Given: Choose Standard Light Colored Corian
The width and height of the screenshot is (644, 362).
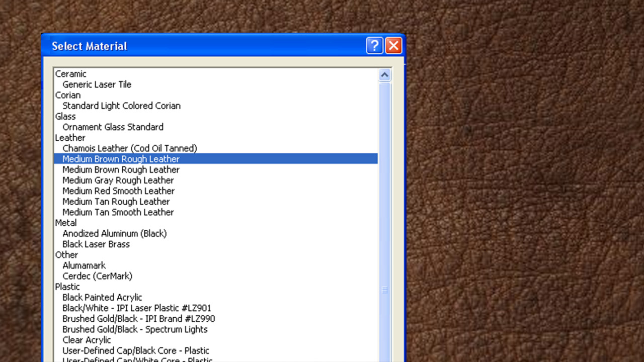Looking at the screenshot, I should (x=121, y=106).
